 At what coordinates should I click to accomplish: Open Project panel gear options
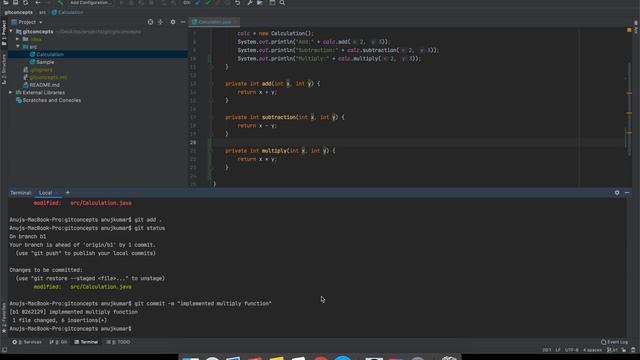(x=173, y=22)
